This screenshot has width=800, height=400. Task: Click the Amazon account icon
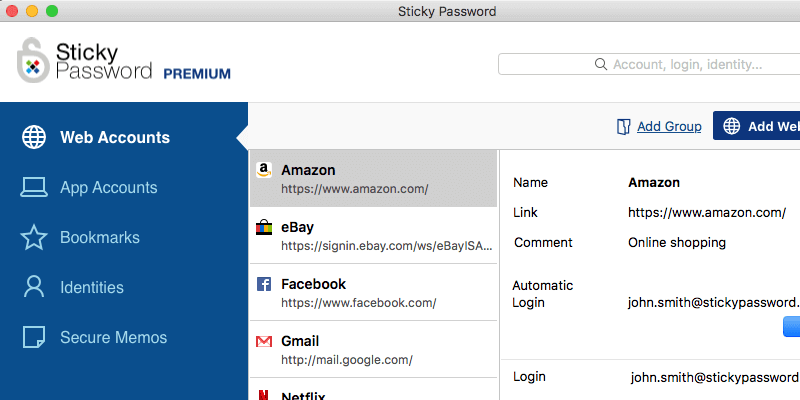(x=264, y=170)
